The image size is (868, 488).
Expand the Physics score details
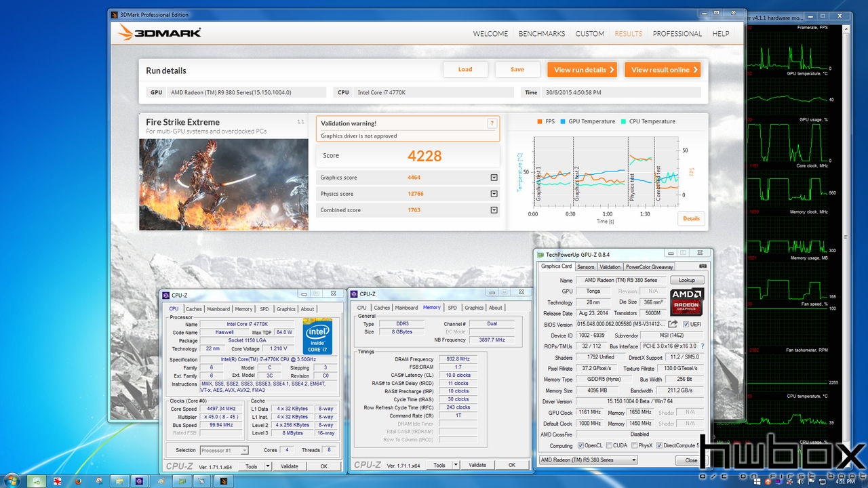[494, 194]
